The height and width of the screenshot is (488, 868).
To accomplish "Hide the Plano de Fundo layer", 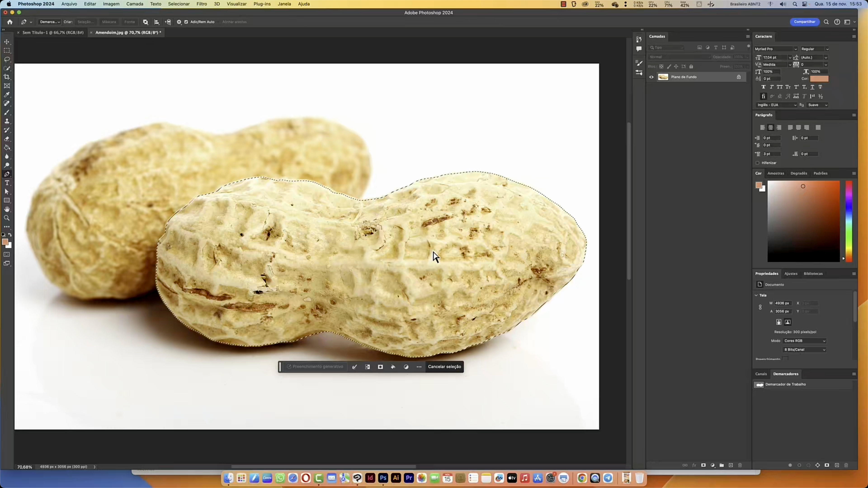I will (x=651, y=77).
